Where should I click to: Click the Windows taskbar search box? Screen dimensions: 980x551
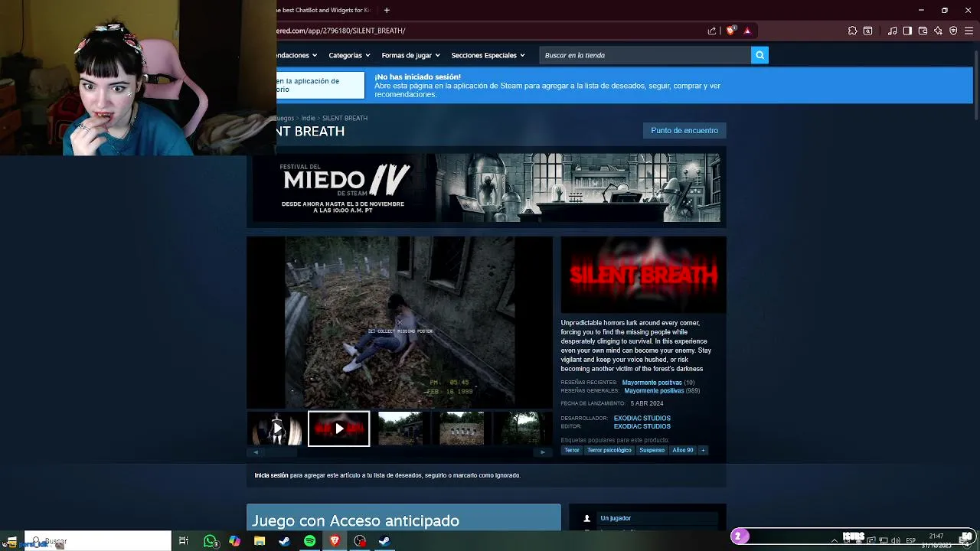pos(98,541)
